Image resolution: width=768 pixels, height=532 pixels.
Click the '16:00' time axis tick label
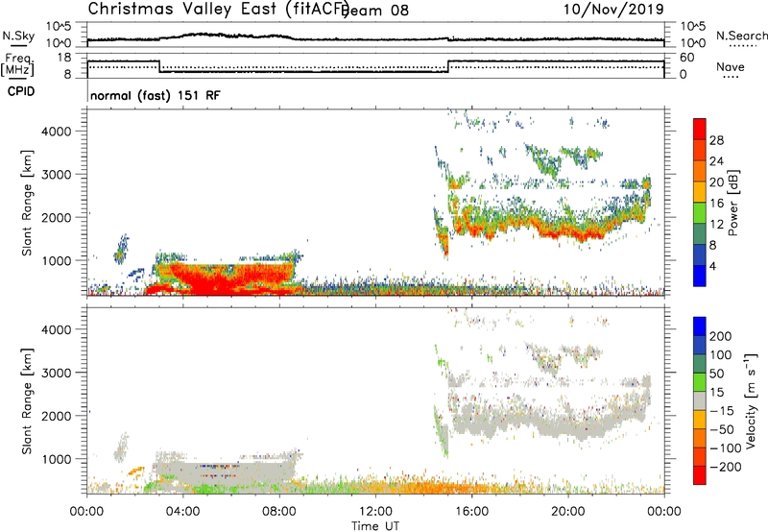pos(471,512)
